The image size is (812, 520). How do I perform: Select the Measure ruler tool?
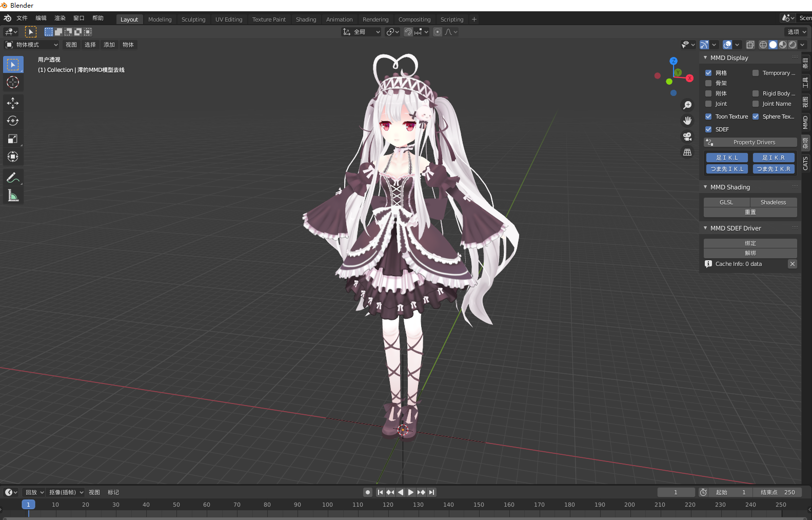pos(13,196)
